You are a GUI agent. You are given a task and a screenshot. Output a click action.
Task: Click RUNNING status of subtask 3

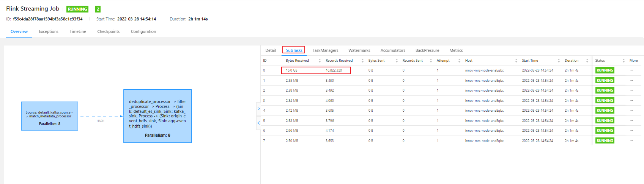click(605, 100)
